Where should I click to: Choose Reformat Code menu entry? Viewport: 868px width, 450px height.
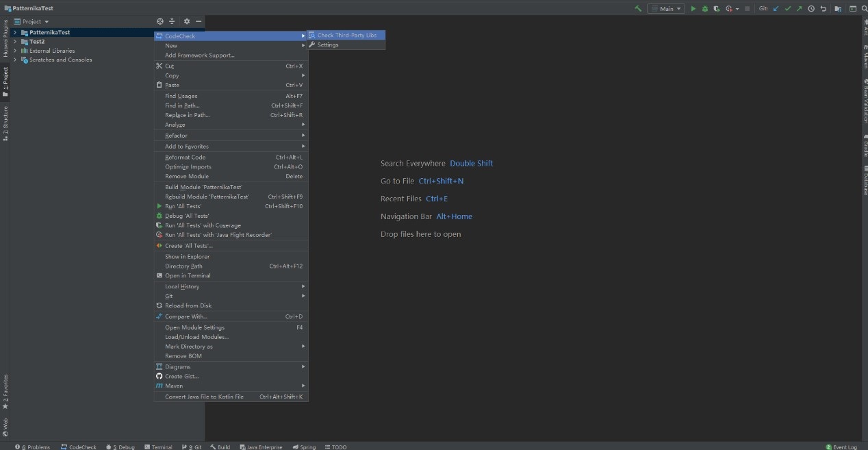[231, 158]
